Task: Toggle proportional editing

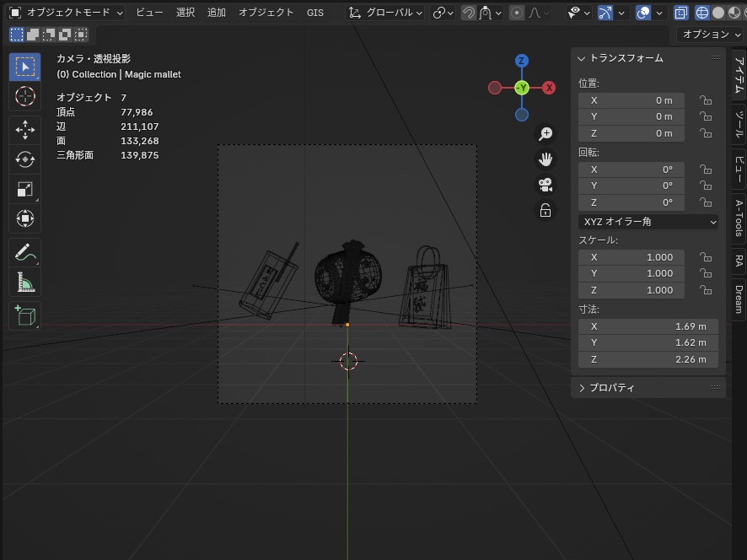Action: point(517,13)
